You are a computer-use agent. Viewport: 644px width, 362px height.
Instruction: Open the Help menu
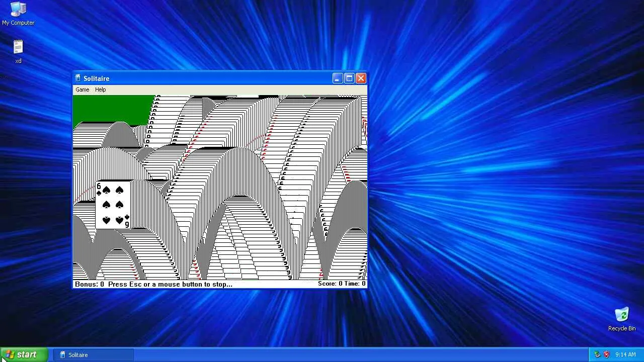101,89
